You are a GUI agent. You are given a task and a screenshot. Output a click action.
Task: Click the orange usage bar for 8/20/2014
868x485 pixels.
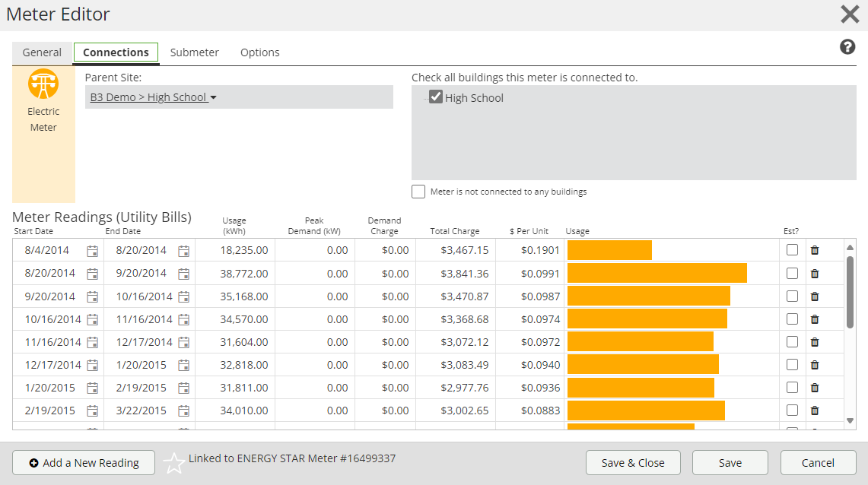tap(657, 273)
